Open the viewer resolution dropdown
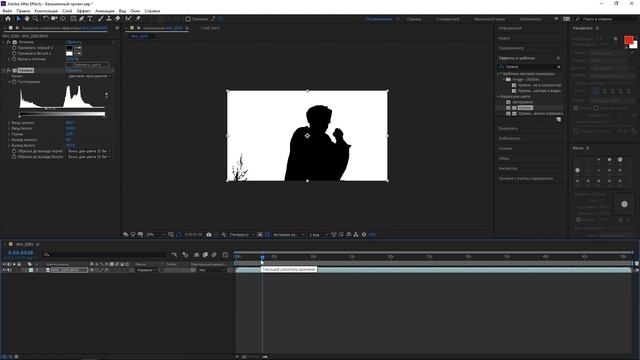 point(241,235)
